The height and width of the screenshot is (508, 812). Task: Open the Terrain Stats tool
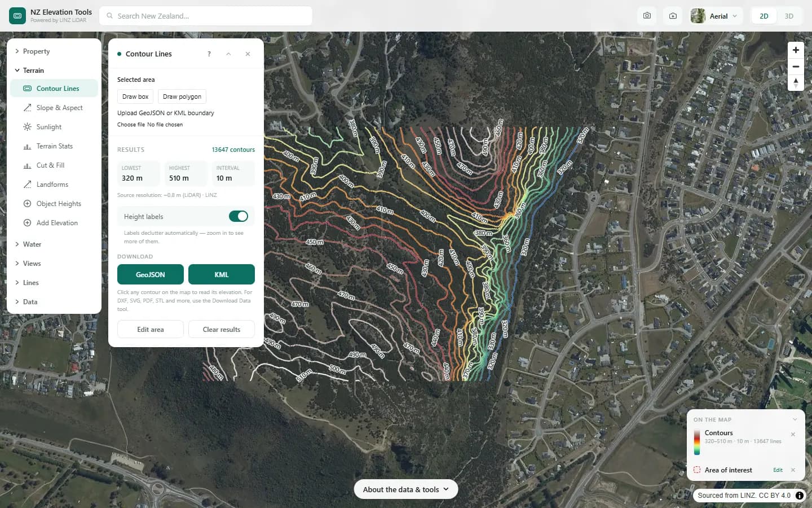click(54, 146)
